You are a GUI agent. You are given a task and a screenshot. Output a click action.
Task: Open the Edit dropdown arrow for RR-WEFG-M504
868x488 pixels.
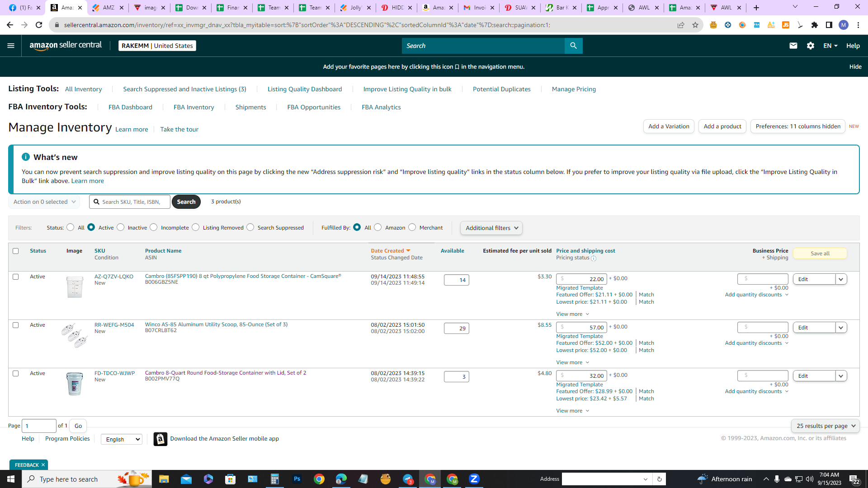[x=841, y=328]
